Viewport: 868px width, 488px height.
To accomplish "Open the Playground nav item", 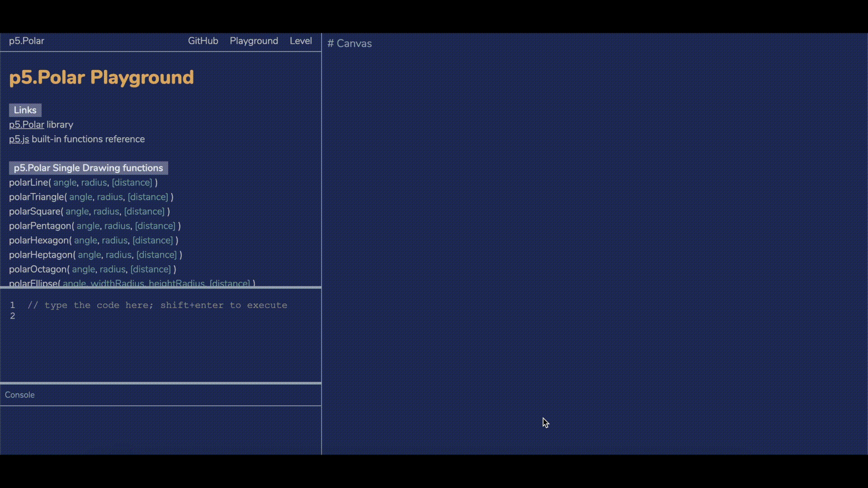I will [254, 41].
